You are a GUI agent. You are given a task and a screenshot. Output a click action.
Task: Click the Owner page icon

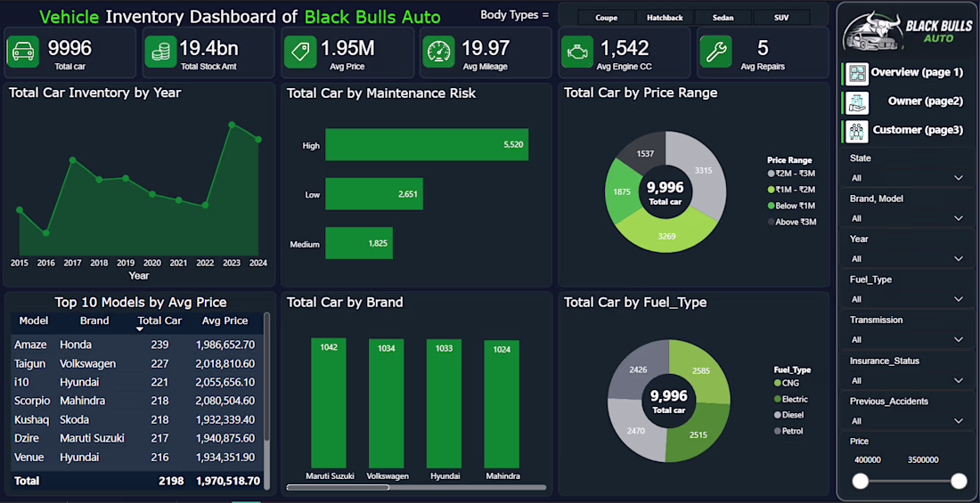click(x=857, y=102)
